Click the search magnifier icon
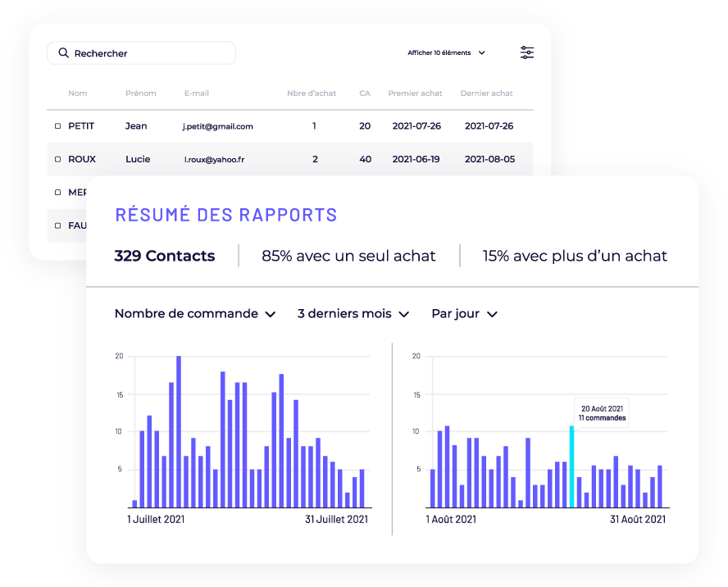The image size is (728, 587). coord(64,53)
